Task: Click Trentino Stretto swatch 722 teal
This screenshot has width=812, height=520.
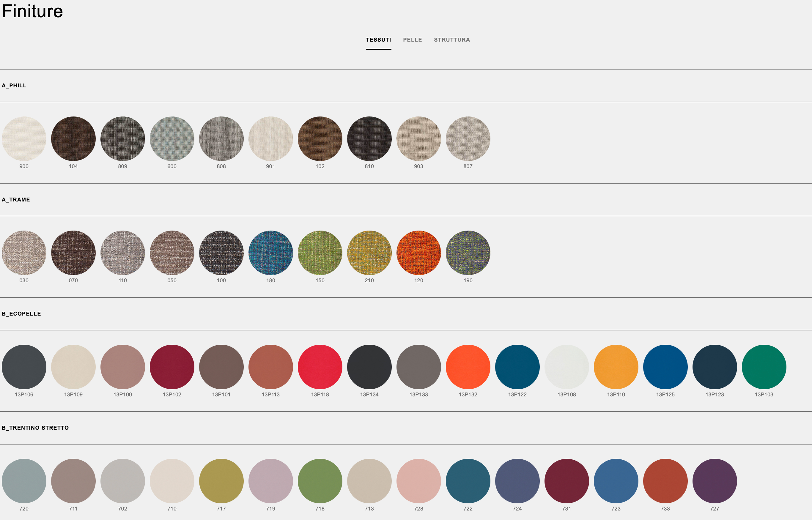Action: 468,481
